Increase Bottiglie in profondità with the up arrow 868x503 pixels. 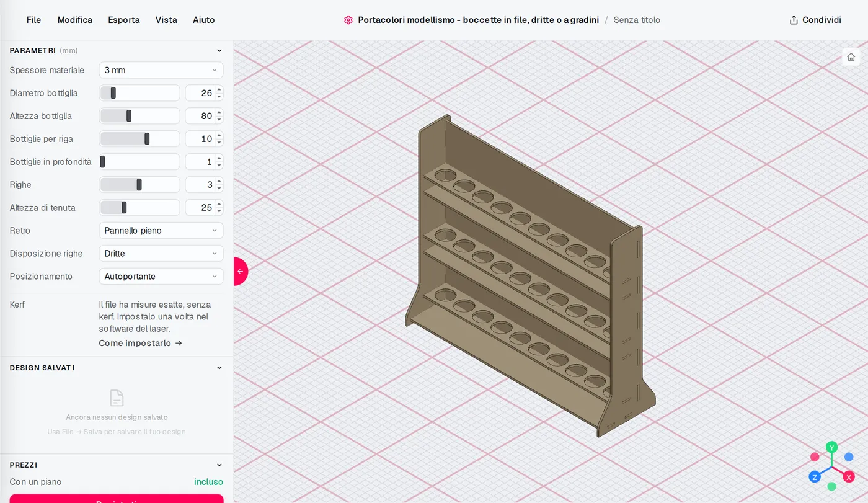click(219, 159)
